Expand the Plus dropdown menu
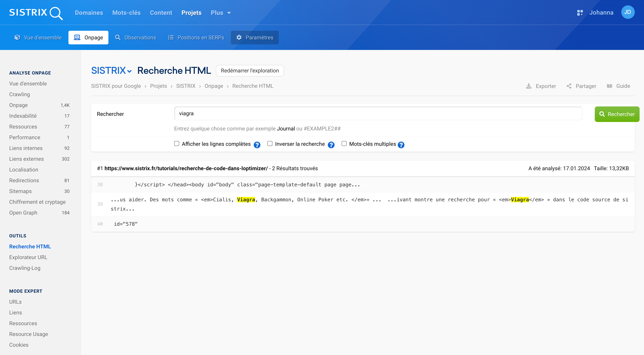Screen dimensions: 644x355 click(x=221, y=13)
